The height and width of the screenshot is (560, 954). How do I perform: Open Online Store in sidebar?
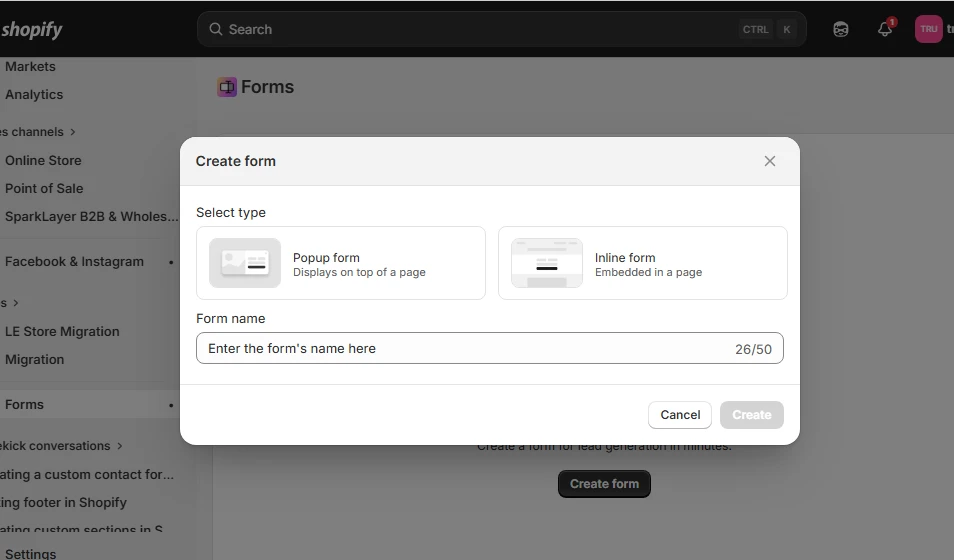point(43,161)
